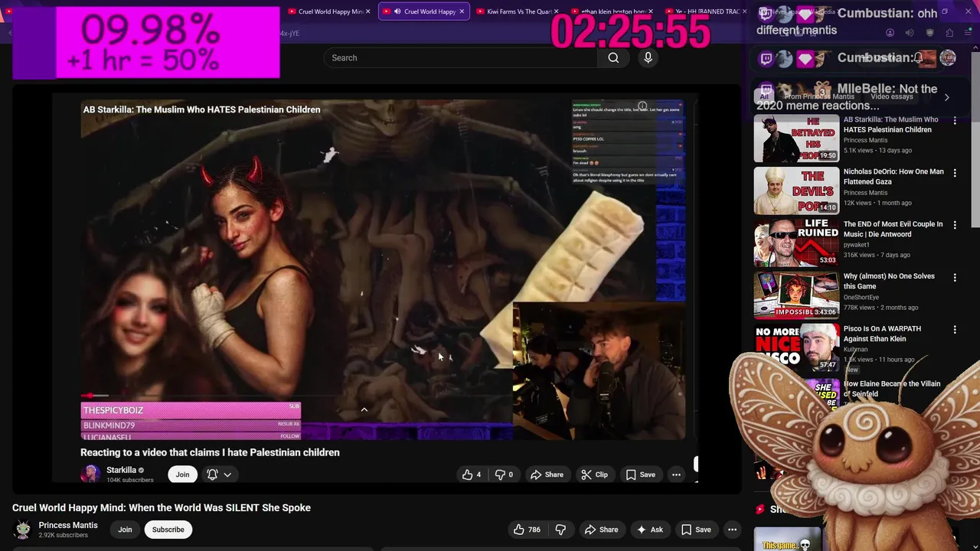Open menu for AB Starkilla sidebar video
This screenshot has width=980, height=551.
click(955, 121)
